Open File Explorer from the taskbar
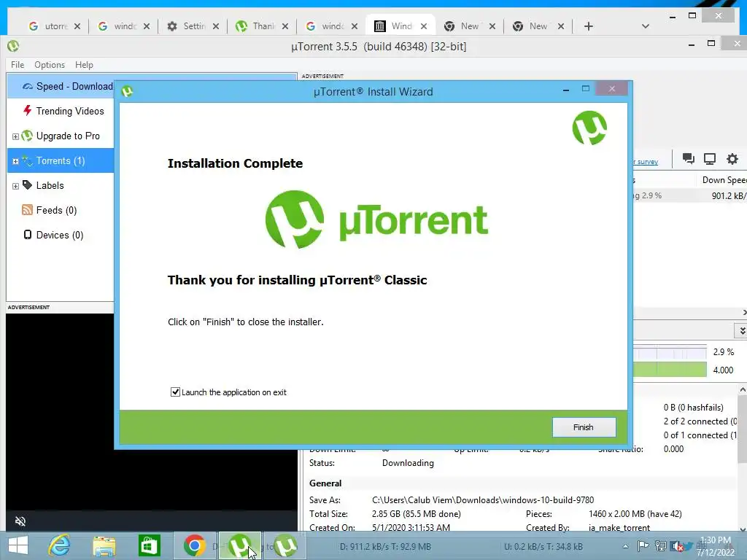Screen dimensions: 747x560 pos(104,545)
